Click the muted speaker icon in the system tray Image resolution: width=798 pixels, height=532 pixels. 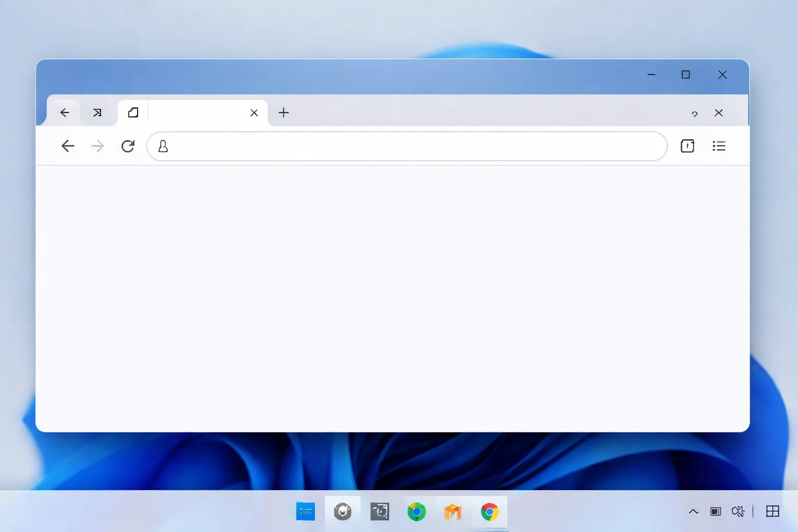pos(738,512)
